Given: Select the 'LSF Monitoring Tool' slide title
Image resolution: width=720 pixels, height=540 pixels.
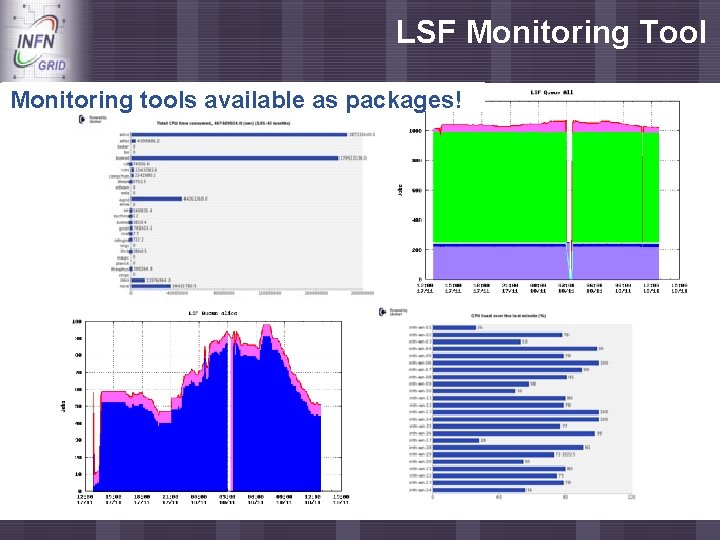Looking at the screenshot, I should tap(551, 33).
